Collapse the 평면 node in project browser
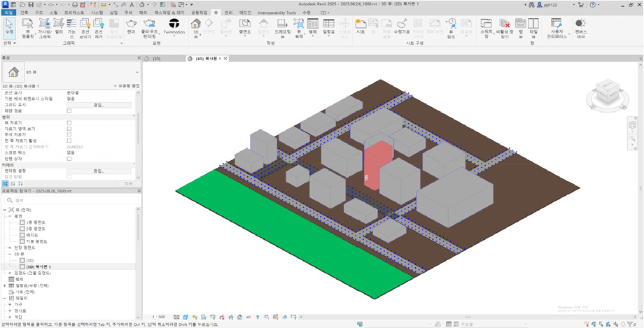This screenshot has height=328, width=644. [10, 215]
